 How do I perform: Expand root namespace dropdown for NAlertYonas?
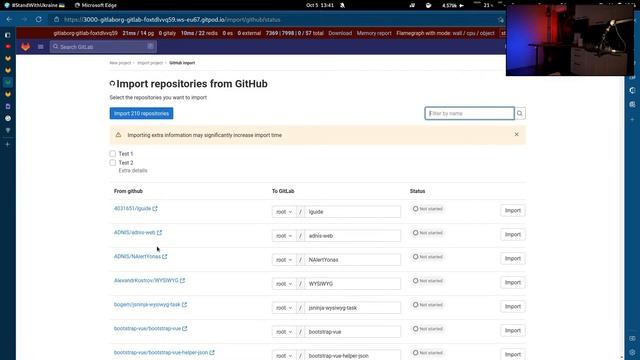point(284,260)
